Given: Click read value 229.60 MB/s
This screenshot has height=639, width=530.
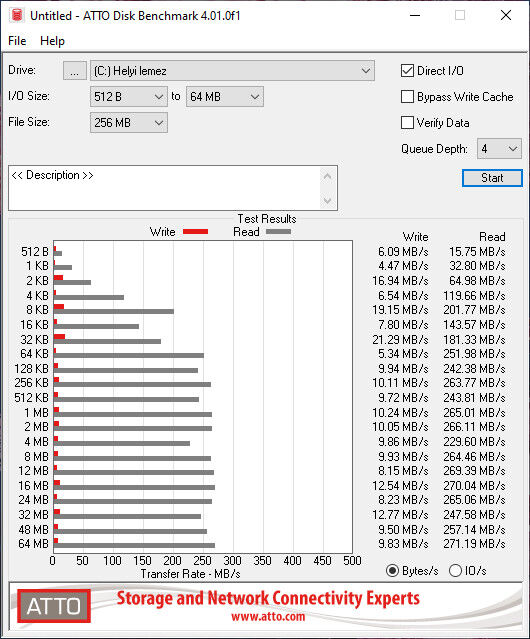Looking at the screenshot, I should 474,442.
